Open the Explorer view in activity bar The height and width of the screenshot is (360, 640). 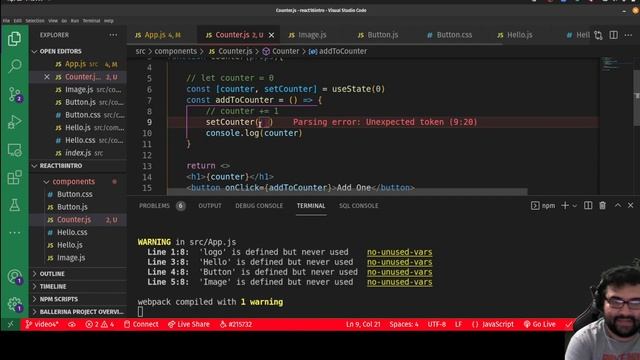click(x=14, y=39)
